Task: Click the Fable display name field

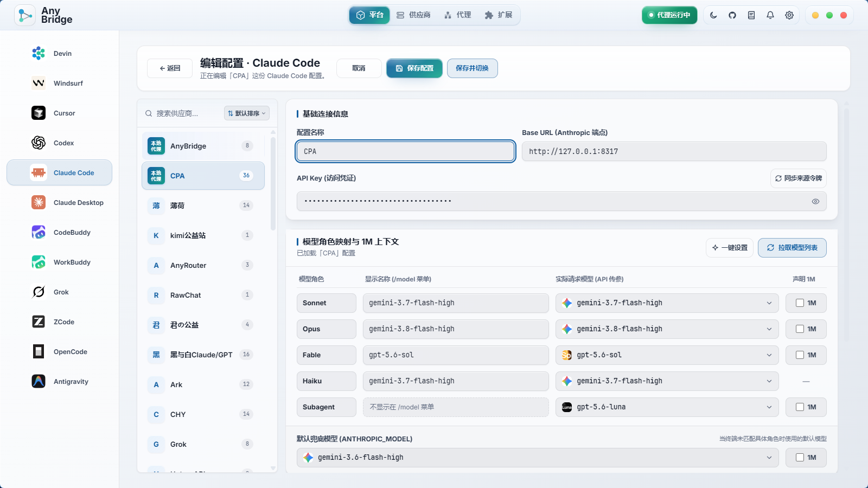Action: coord(456,355)
